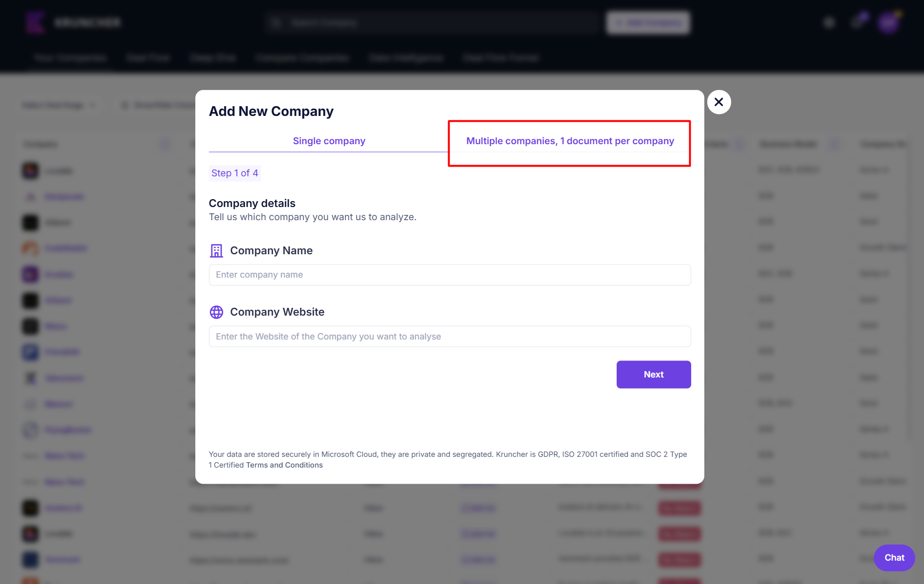Open the Chat widget
Screen dimensions: 924x584
point(894,558)
